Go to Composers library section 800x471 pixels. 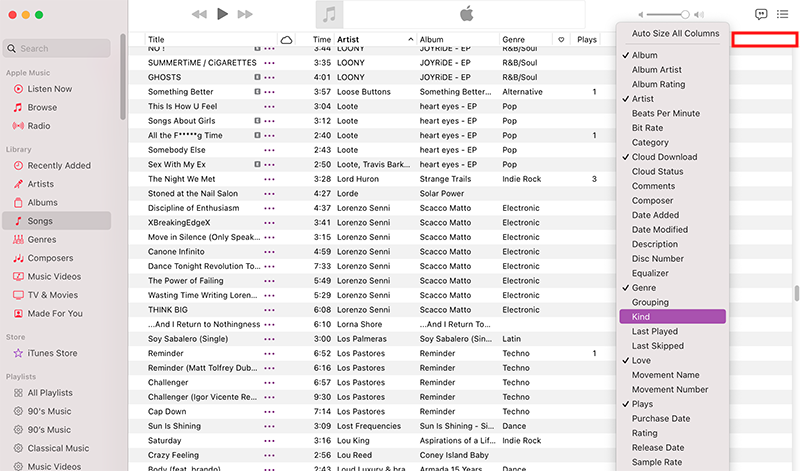[x=50, y=258]
